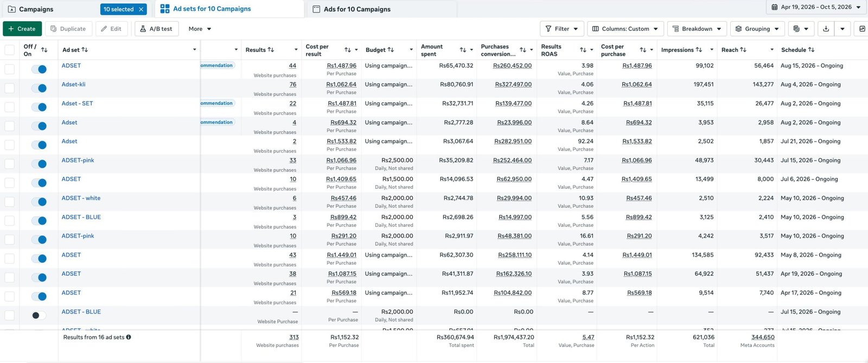Tick the select-all checkbox in table header
Viewport: 868px width, 363px height.
(x=9, y=50)
